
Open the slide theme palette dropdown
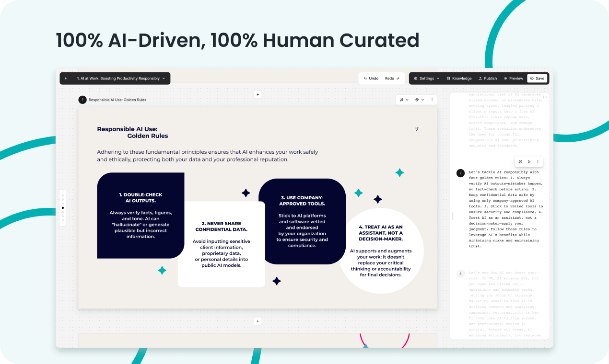point(420,100)
